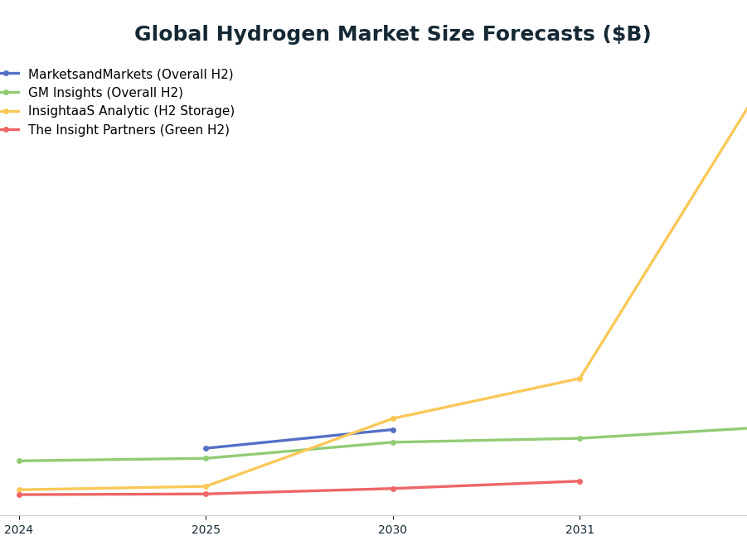This screenshot has height=560, width=747.
Task: Select the yellow InsightaaS data point at 2025
Action: pos(206,486)
